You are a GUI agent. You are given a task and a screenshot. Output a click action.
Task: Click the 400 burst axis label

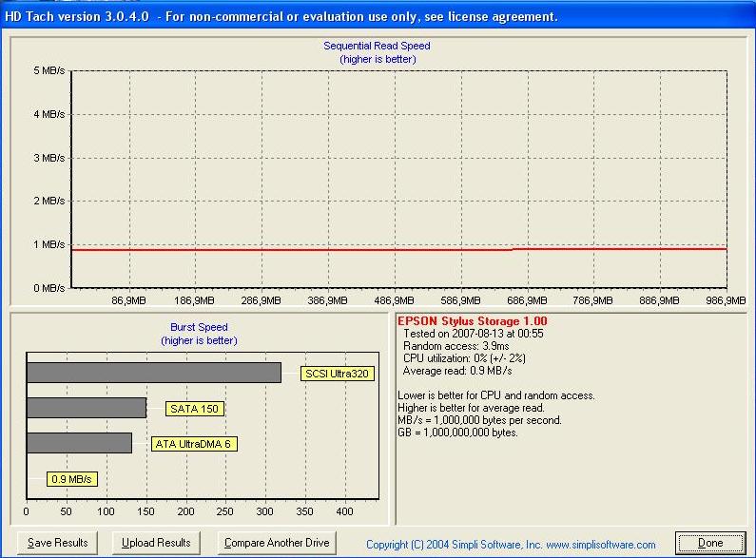tap(344, 511)
